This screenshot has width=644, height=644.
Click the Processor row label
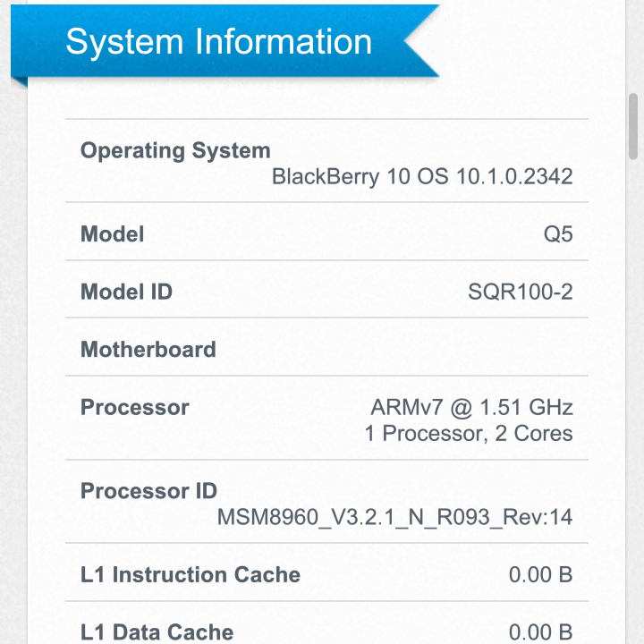(134, 408)
